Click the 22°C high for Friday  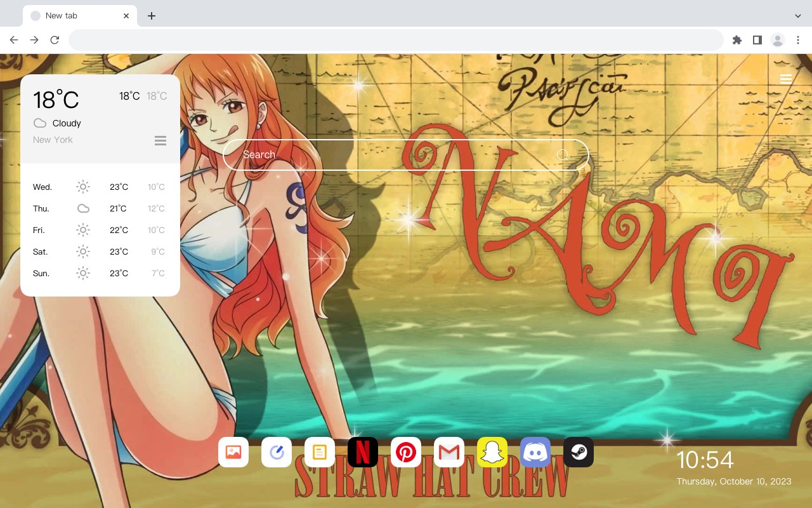tap(119, 230)
